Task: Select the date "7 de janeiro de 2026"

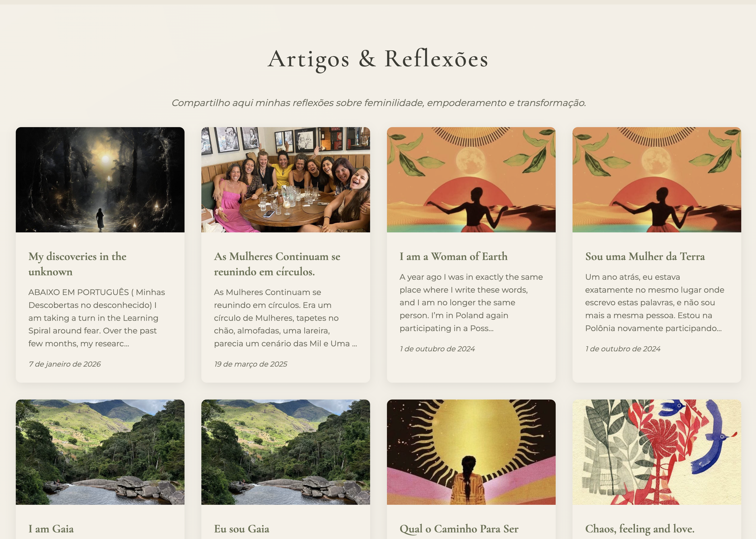Action: (65, 363)
